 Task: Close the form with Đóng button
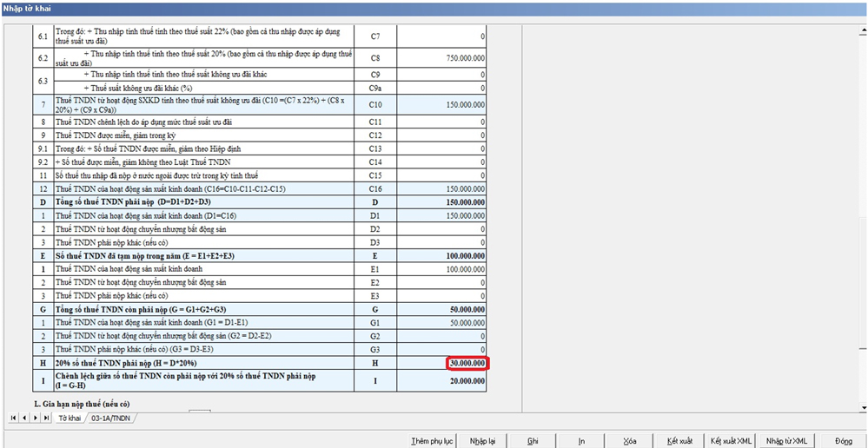pyautogui.click(x=843, y=441)
